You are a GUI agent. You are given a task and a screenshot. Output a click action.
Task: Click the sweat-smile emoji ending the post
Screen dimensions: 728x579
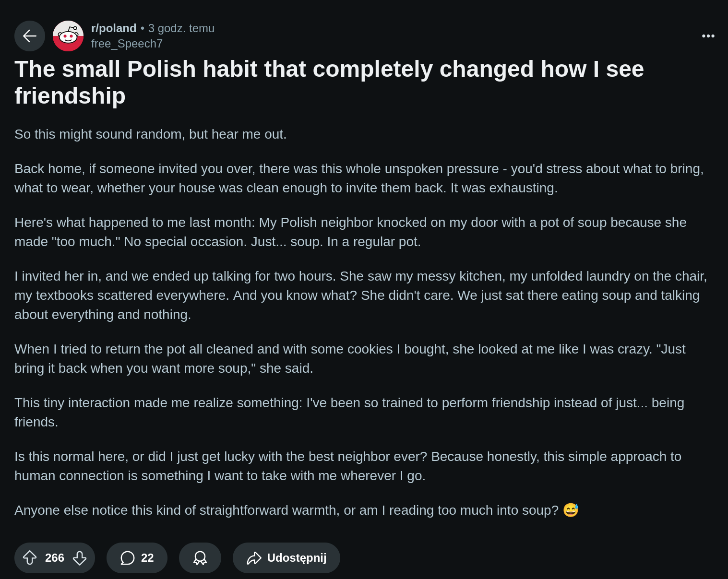[x=571, y=510]
